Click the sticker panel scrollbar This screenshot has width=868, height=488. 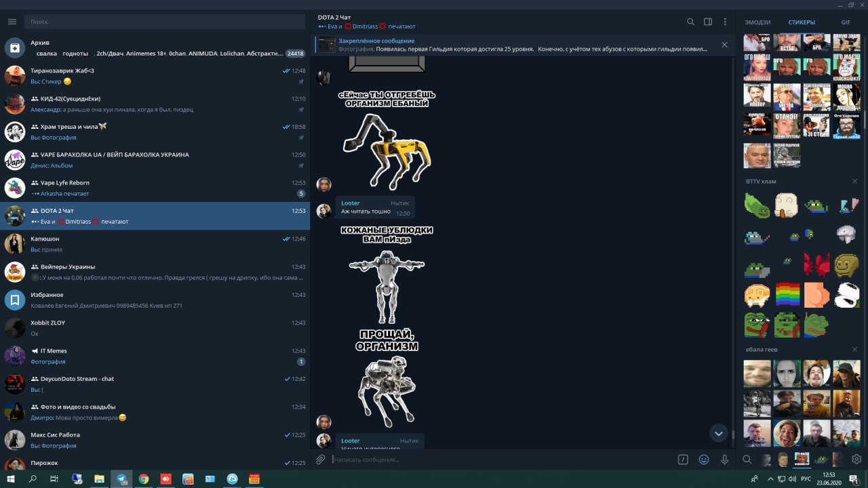pyautogui.click(x=865, y=119)
